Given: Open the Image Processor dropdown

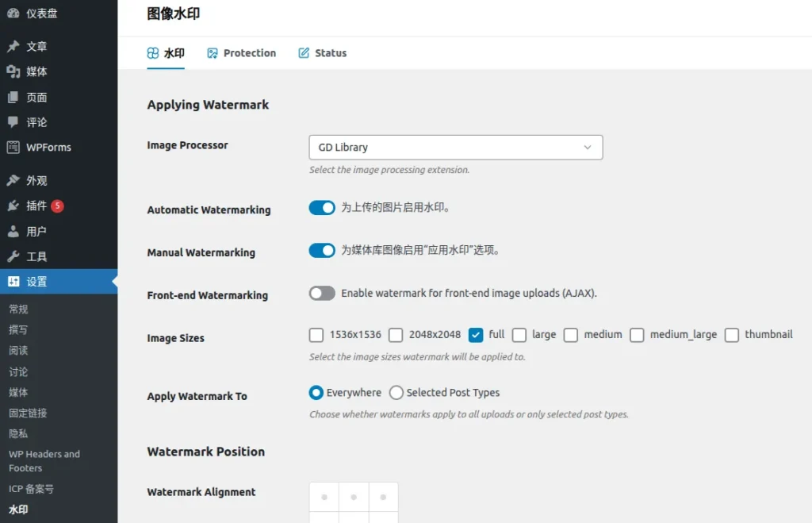Looking at the screenshot, I should click(x=456, y=147).
